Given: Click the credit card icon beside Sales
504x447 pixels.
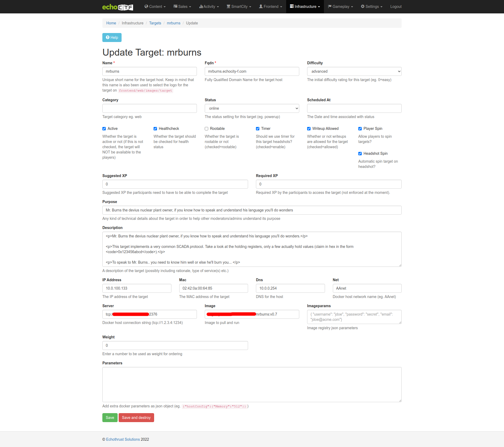Looking at the screenshot, I should 175,6.
